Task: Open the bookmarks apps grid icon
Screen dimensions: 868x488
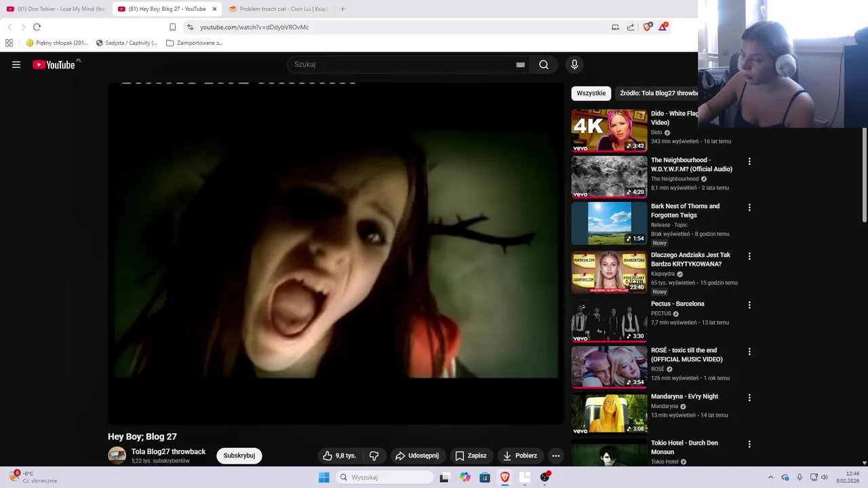Action: click(x=9, y=43)
